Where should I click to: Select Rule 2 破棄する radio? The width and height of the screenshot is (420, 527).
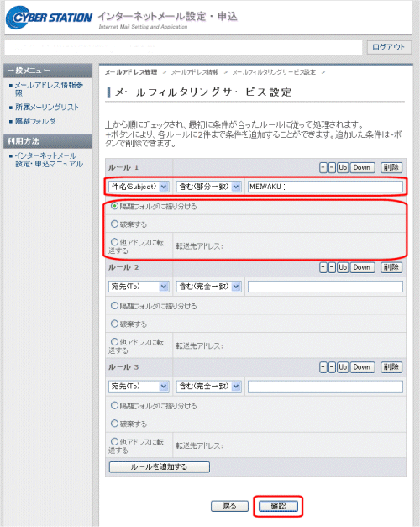pyautogui.click(x=114, y=324)
